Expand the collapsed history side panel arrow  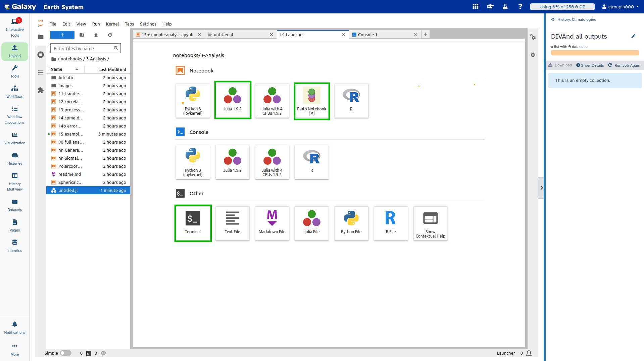point(541,188)
